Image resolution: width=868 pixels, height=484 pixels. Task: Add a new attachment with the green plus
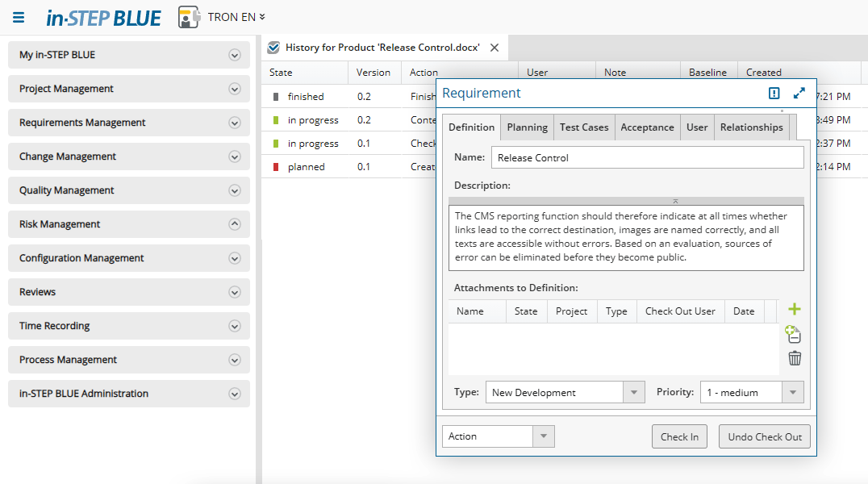pos(795,309)
